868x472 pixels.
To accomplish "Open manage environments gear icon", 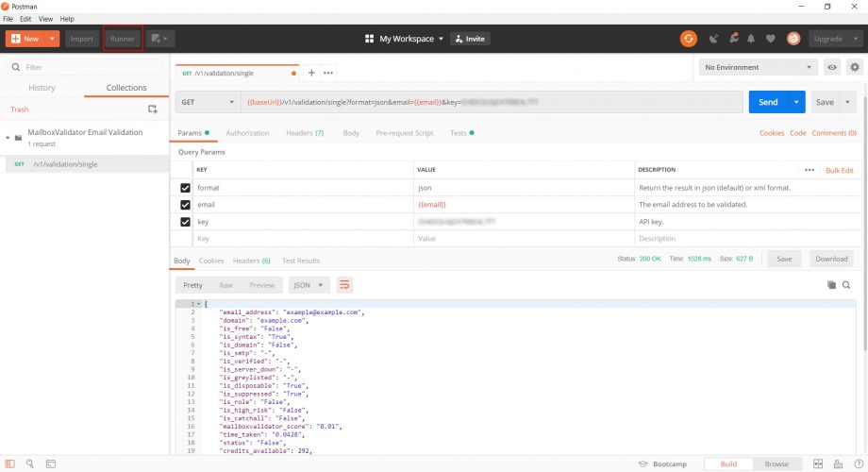I will 855,68.
